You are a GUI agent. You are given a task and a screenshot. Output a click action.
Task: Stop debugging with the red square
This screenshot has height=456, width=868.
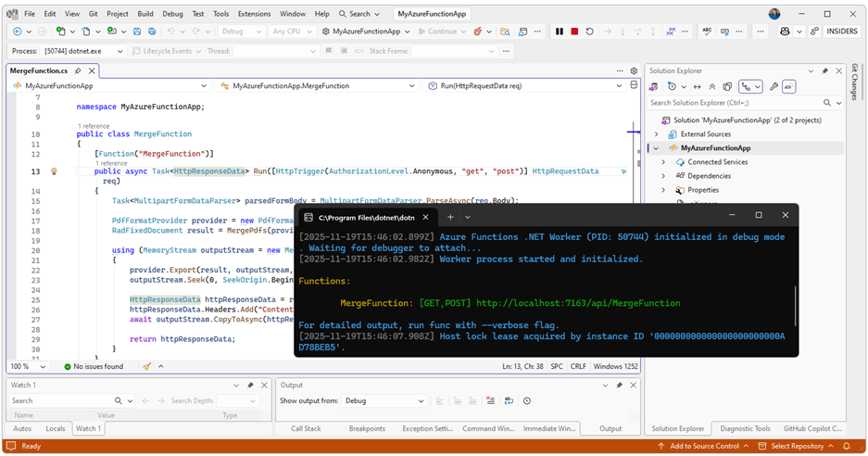pyautogui.click(x=574, y=32)
